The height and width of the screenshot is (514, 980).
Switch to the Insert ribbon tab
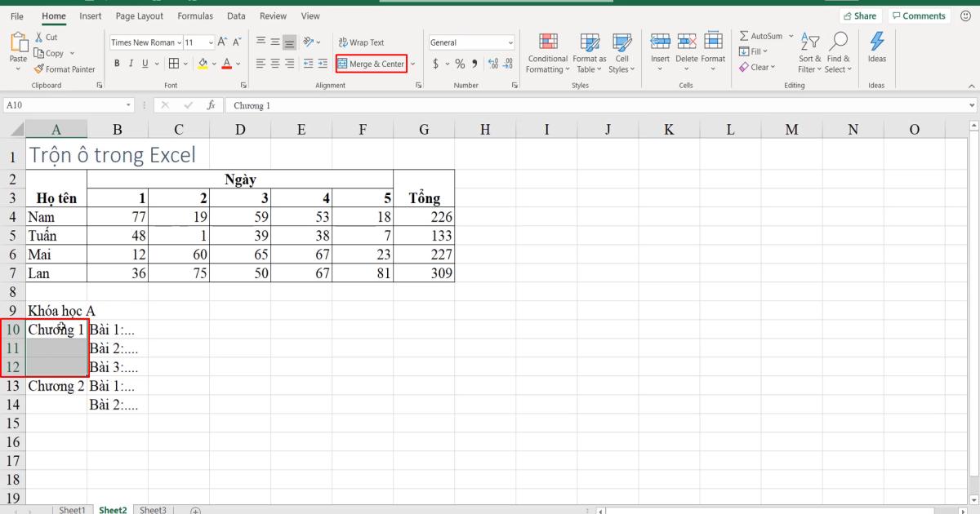(x=90, y=16)
